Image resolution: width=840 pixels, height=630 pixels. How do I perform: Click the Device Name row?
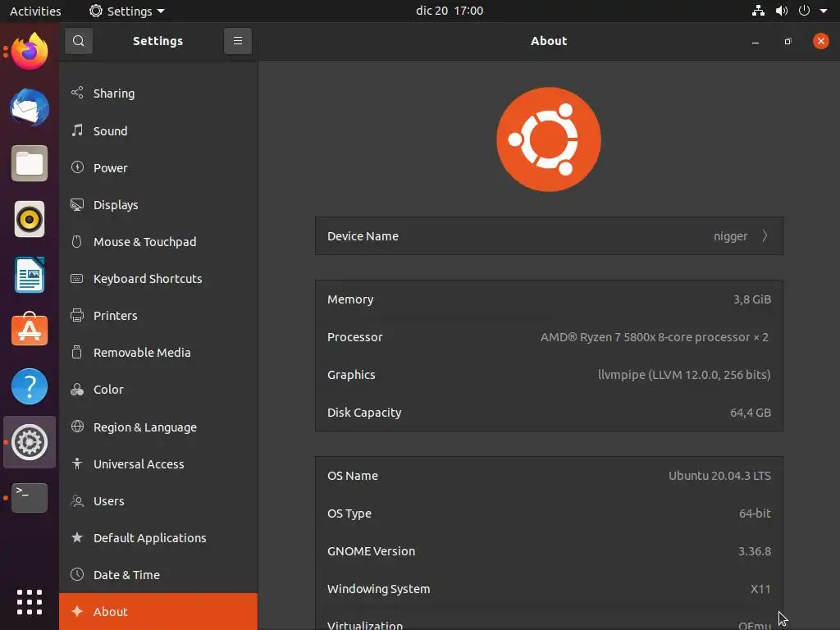tap(549, 235)
